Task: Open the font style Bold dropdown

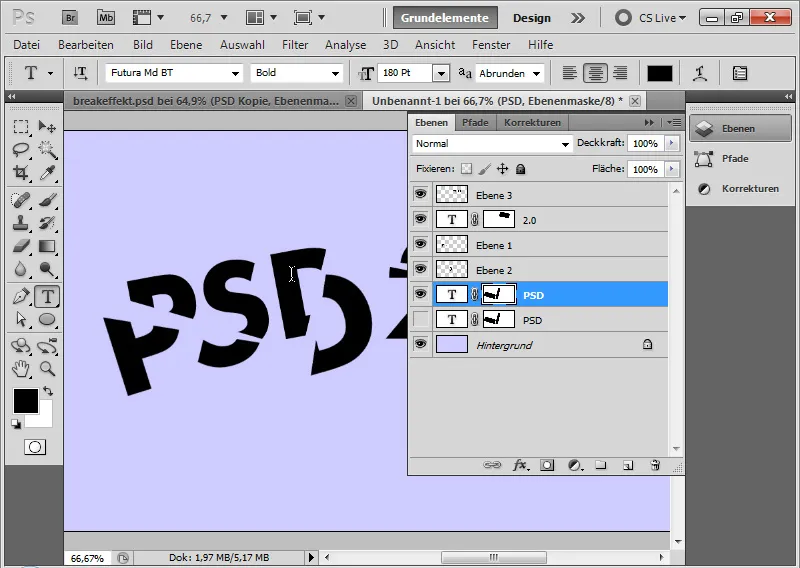Action: (x=335, y=73)
